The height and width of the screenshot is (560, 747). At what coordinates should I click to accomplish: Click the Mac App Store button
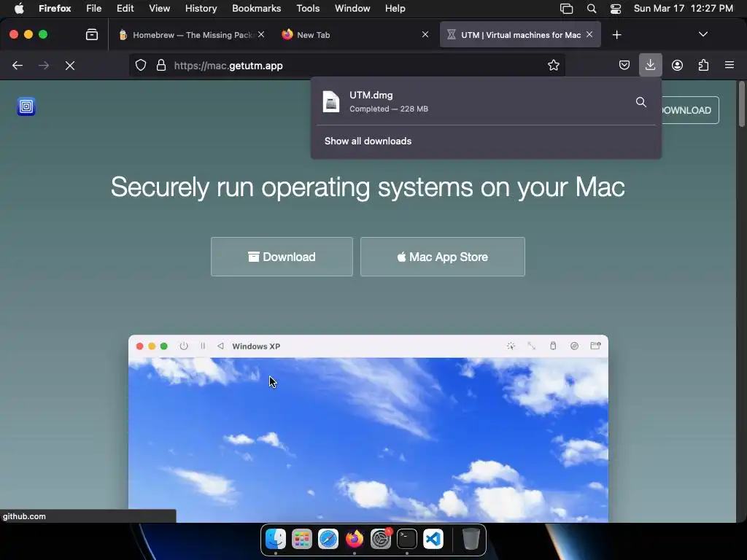click(443, 257)
